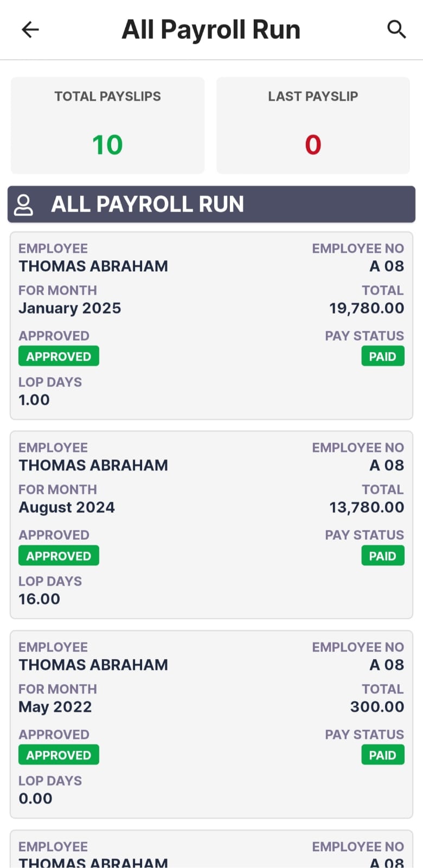Select the 19,780.00 total amount

(x=367, y=308)
